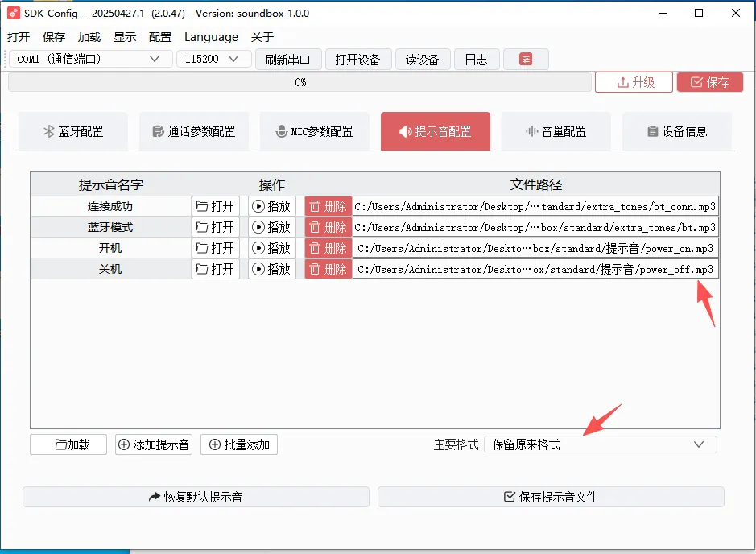Click the 升级 upgrade button
The image size is (756, 554).
[634, 82]
